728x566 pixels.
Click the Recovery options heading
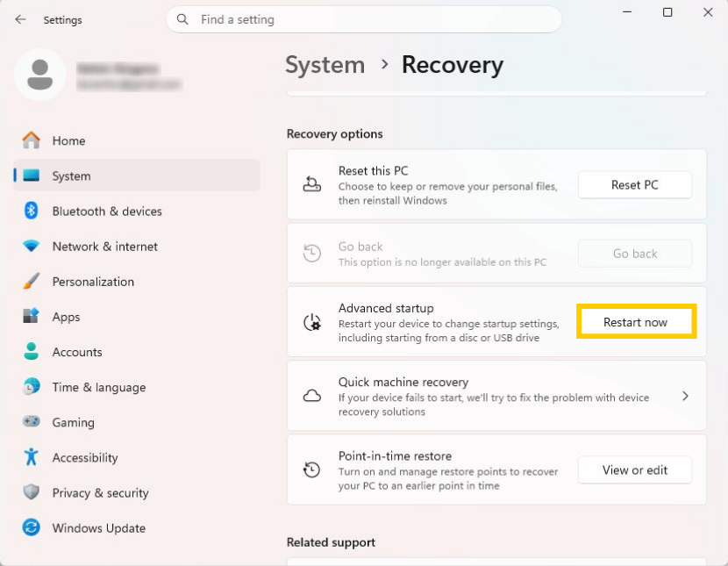(335, 133)
